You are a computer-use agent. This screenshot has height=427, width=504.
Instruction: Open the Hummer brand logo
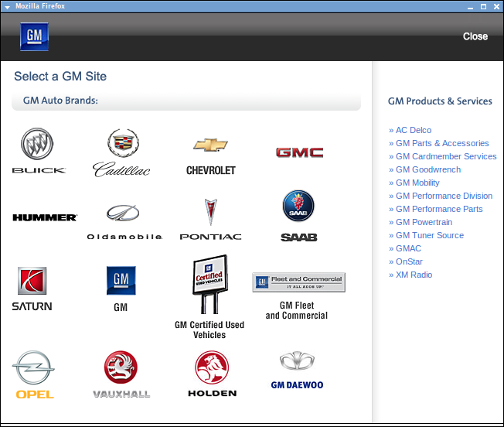point(45,217)
